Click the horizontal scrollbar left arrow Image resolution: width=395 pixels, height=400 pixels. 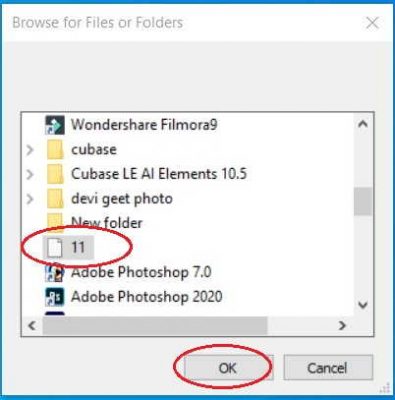coord(32,325)
